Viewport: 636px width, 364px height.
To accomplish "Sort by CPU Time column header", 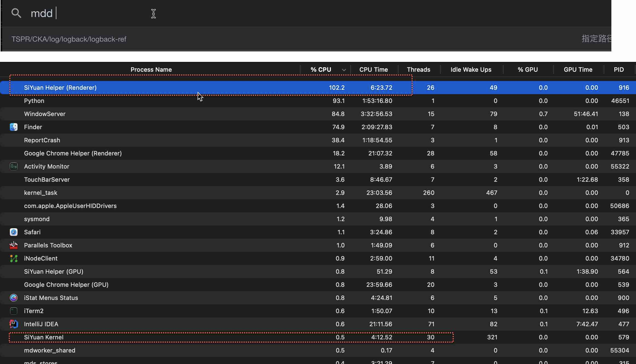I will pyautogui.click(x=374, y=70).
